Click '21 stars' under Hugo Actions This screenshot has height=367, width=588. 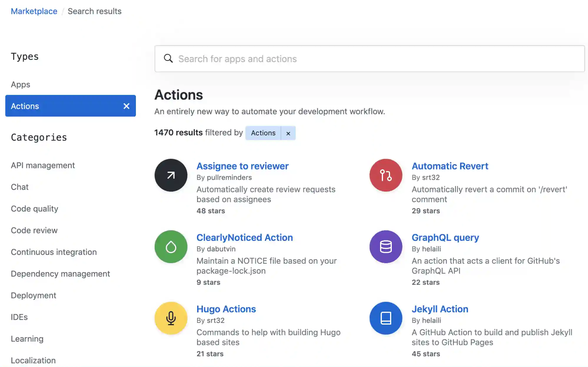click(x=210, y=354)
